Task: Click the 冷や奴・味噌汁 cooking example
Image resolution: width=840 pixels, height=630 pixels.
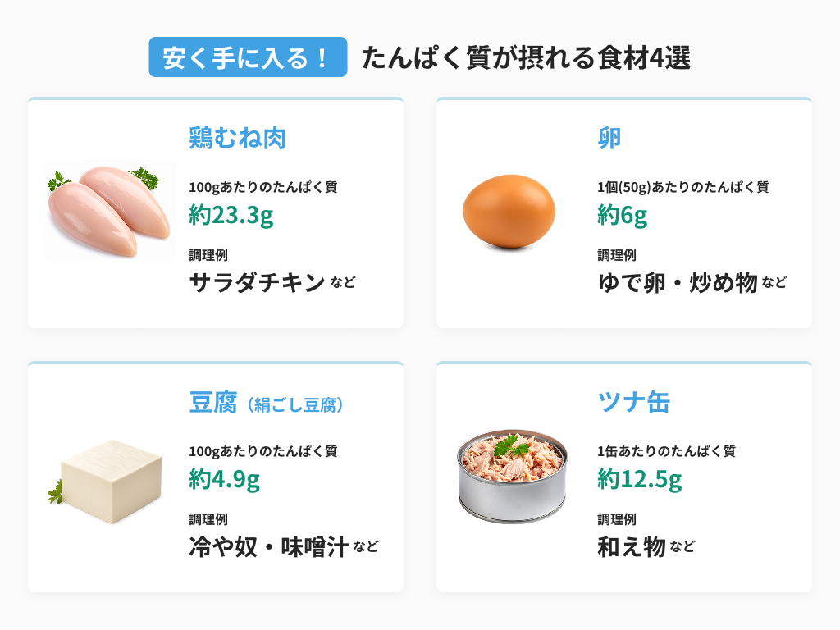Action: coord(269,546)
